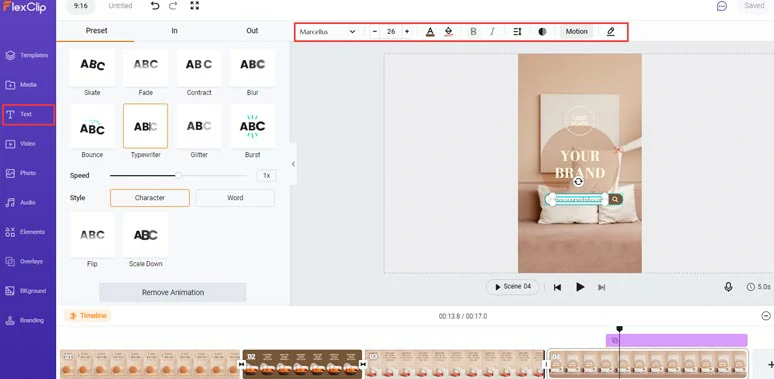Toggle bold formatting
Image resolution: width=774 pixels, height=379 pixels.
(x=473, y=32)
